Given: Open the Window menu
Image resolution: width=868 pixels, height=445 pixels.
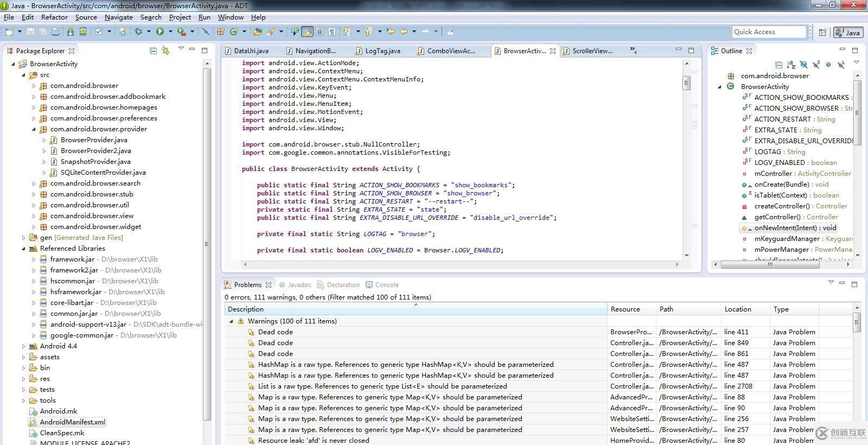Looking at the screenshot, I should coord(231,17).
